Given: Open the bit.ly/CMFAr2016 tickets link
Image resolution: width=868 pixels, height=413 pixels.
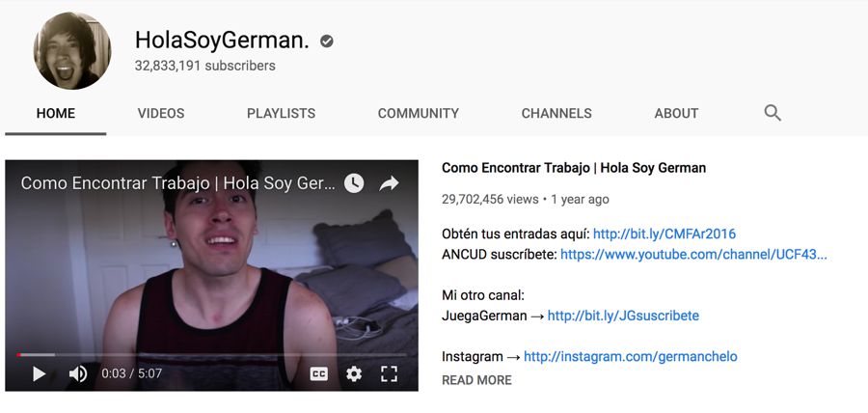Looking at the screenshot, I should [x=665, y=234].
